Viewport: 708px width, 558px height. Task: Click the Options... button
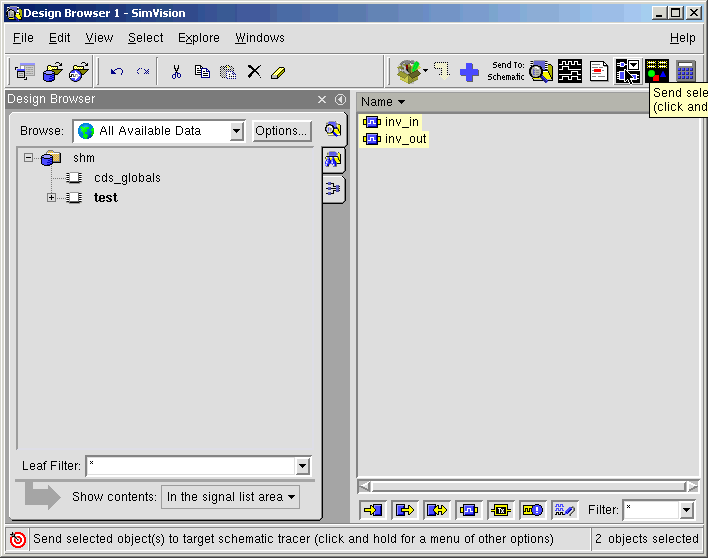pyautogui.click(x=281, y=131)
